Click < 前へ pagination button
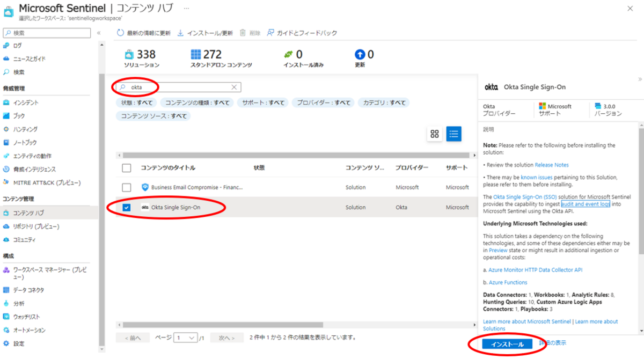The image size is (644, 359). pyautogui.click(x=133, y=338)
